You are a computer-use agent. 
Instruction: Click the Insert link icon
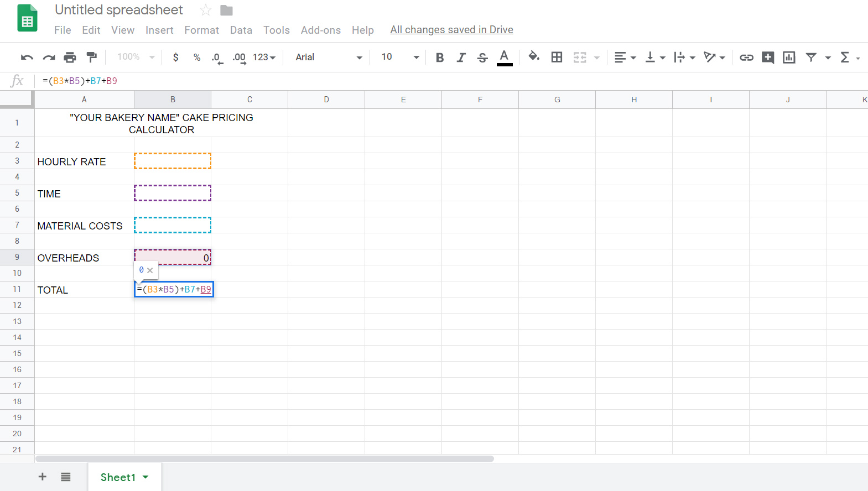[x=746, y=58]
